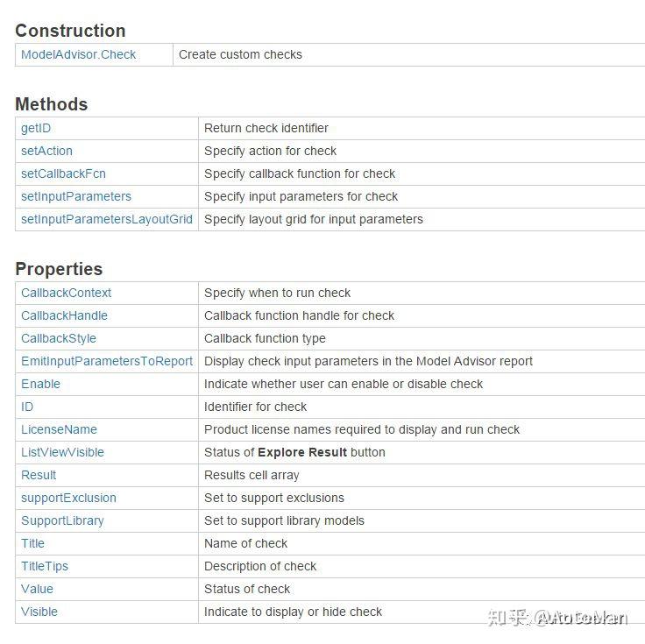Image resolution: width=645 pixels, height=644 pixels.
Task: Open the Visible property link
Action: (39, 612)
